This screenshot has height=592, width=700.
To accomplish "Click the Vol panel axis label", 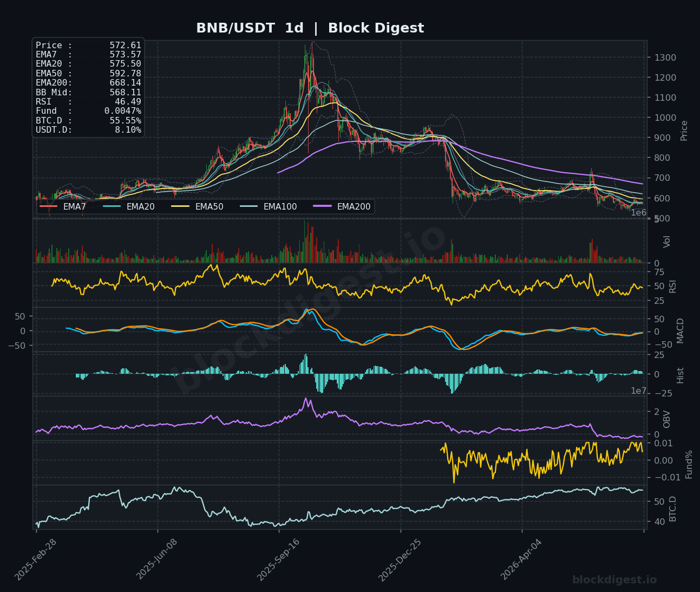I will tap(667, 242).
